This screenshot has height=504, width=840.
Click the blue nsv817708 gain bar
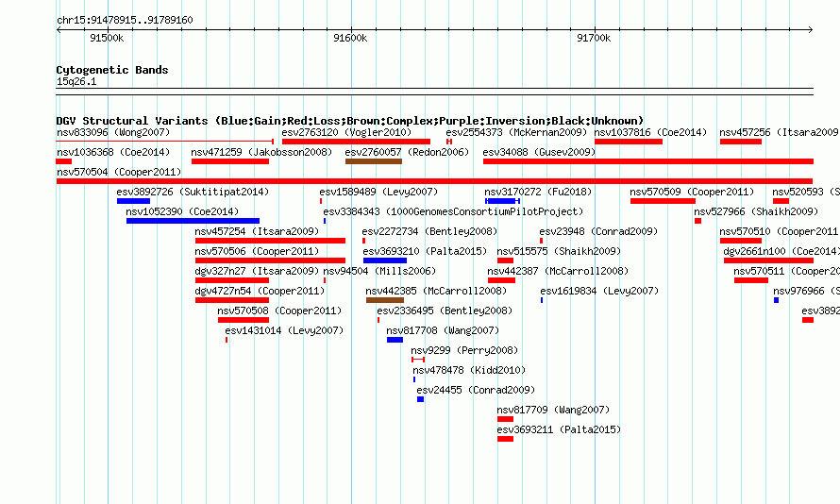pos(395,340)
